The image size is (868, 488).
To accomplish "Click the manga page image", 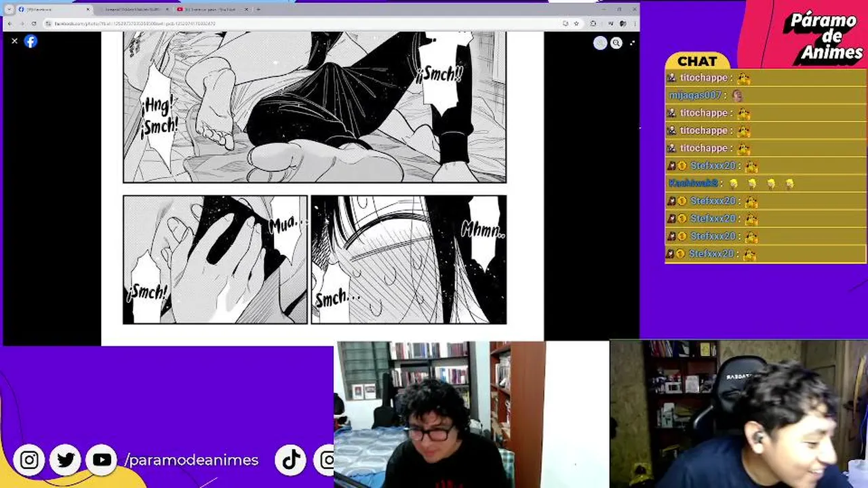I will click(x=322, y=188).
